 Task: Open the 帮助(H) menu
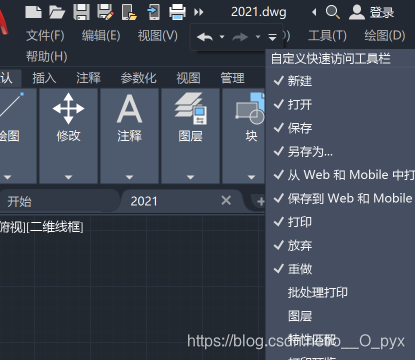tap(47, 56)
